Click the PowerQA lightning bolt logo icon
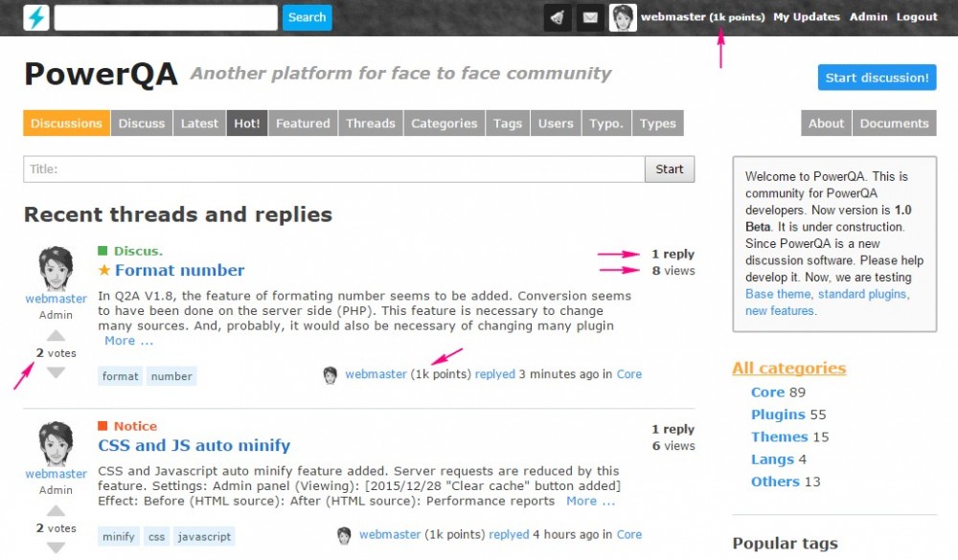The width and height of the screenshot is (958, 560). [36, 17]
